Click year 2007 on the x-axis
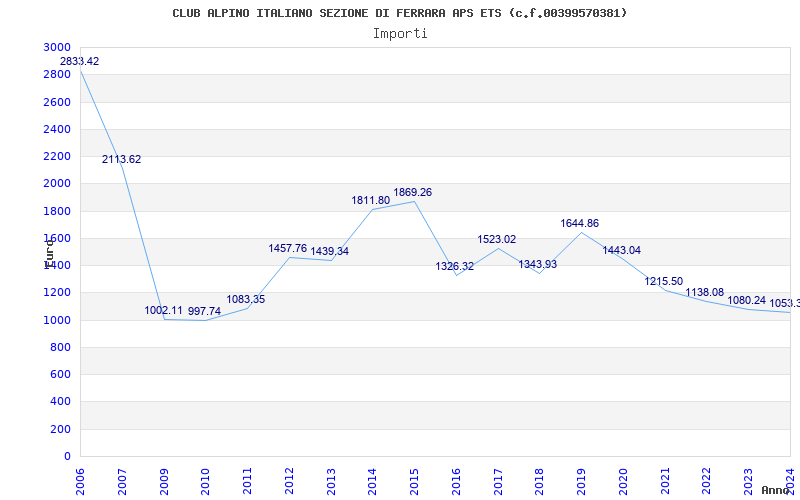The height and width of the screenshot is (500, 800). click(x=122, y=482)
